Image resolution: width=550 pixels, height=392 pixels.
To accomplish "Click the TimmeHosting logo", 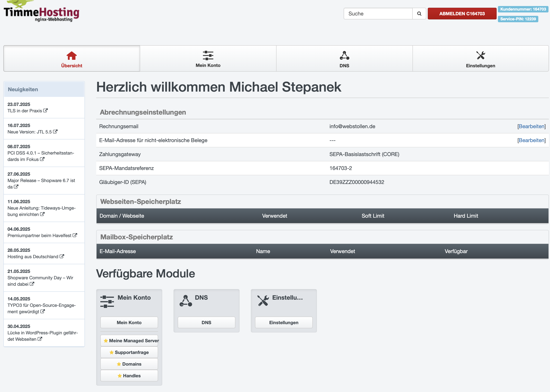I will [41, 13].
